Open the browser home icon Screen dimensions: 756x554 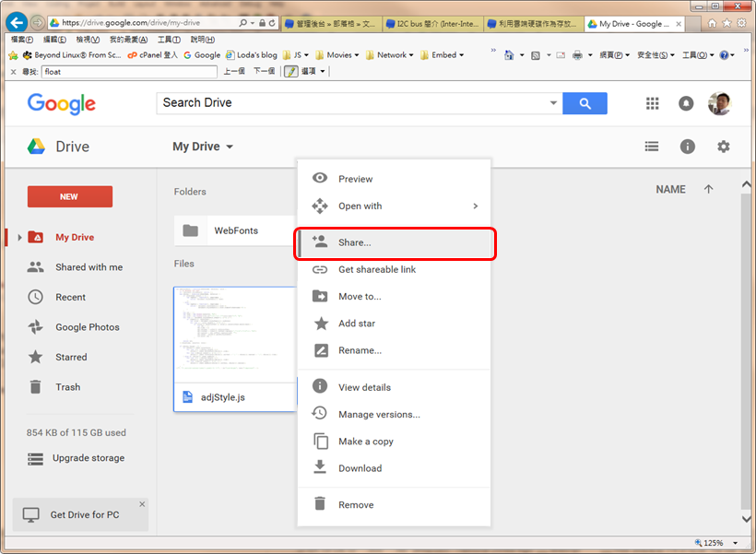tap(712, 23)
